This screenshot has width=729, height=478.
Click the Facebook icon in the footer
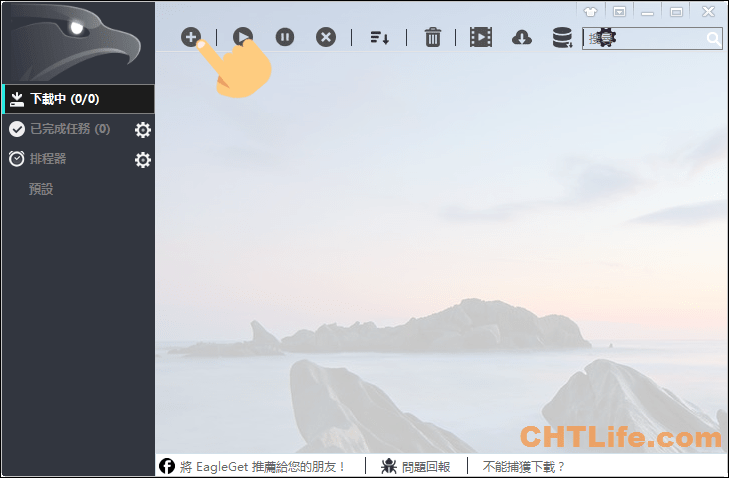point(167,466)
